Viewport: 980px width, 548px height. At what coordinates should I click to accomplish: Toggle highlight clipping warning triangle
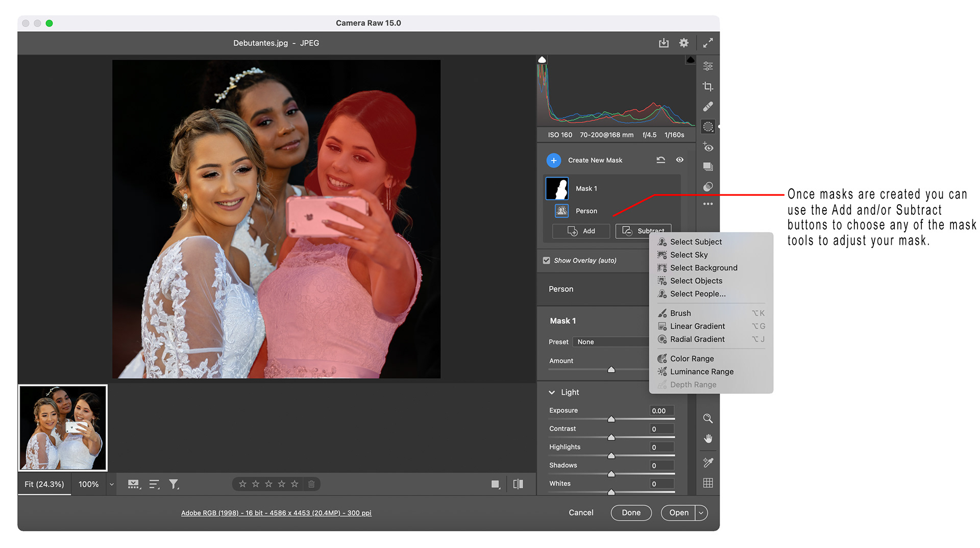pos(690,60)
